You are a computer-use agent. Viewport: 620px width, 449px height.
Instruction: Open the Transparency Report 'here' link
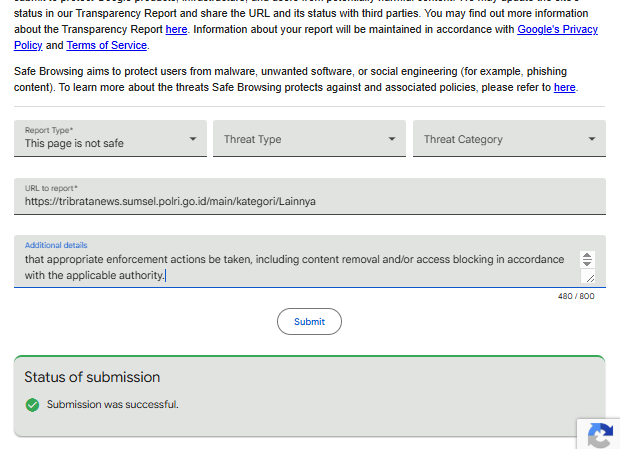coord(176,29)
